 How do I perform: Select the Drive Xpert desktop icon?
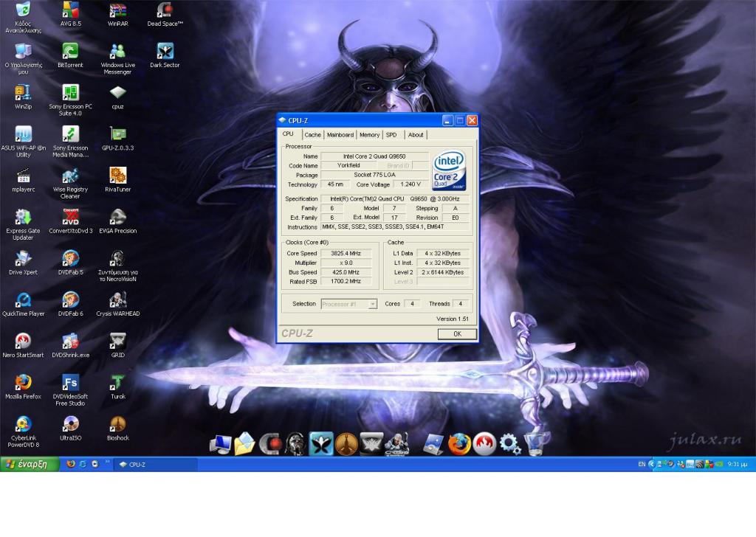[23, 262]
